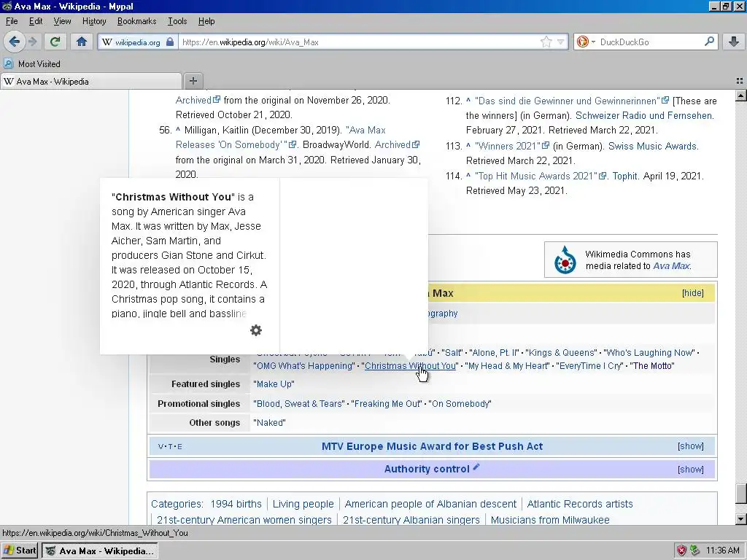This screenshot has height=560, width=747.
Task: Open the Bookmarks menu
Action: [136, 21]
